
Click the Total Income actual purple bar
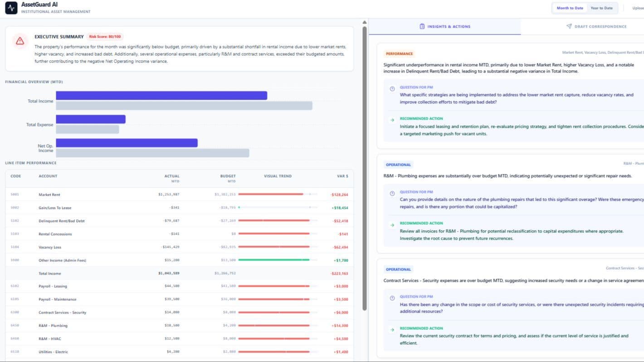click(x=161, y=96)
